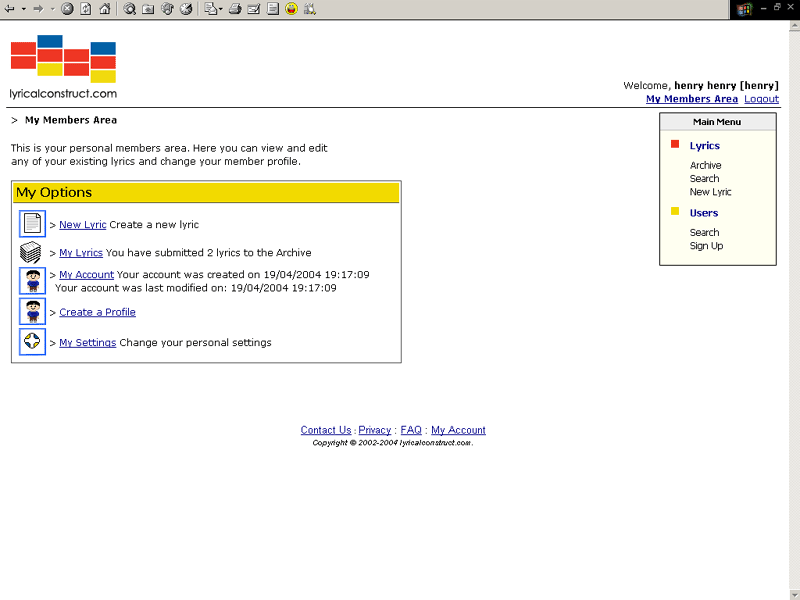This screenshot has height=600, width=800.
Task: Open Messenger with the smiley face icon
Action: (291, 9)
